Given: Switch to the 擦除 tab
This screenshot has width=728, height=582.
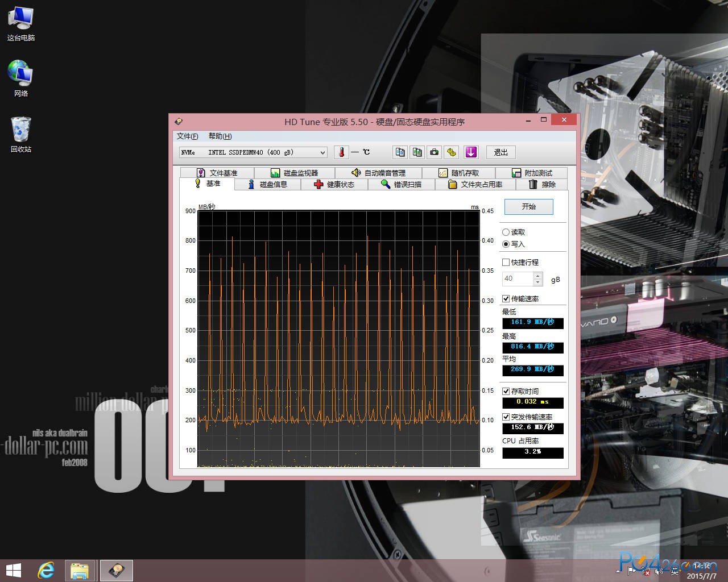Looking at the screenshot, I should click(542, 184).
